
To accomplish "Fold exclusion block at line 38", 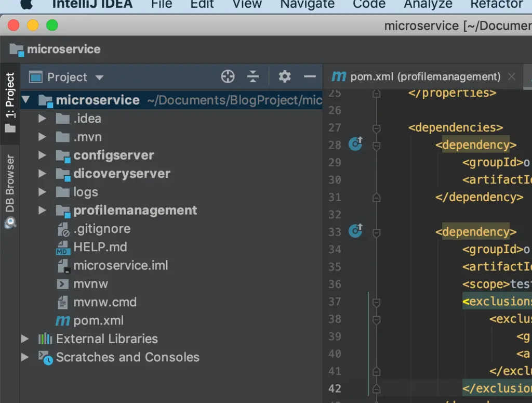I will (376, 319).
